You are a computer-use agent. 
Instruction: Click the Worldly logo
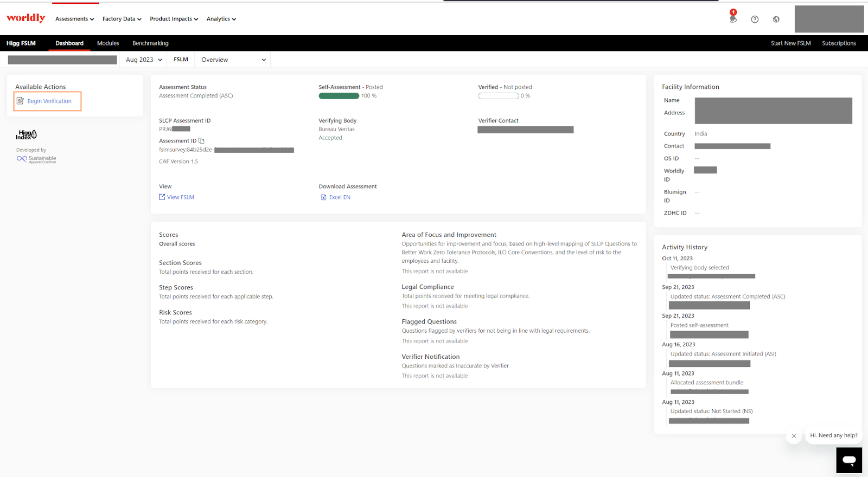click(x=25, y=18)
